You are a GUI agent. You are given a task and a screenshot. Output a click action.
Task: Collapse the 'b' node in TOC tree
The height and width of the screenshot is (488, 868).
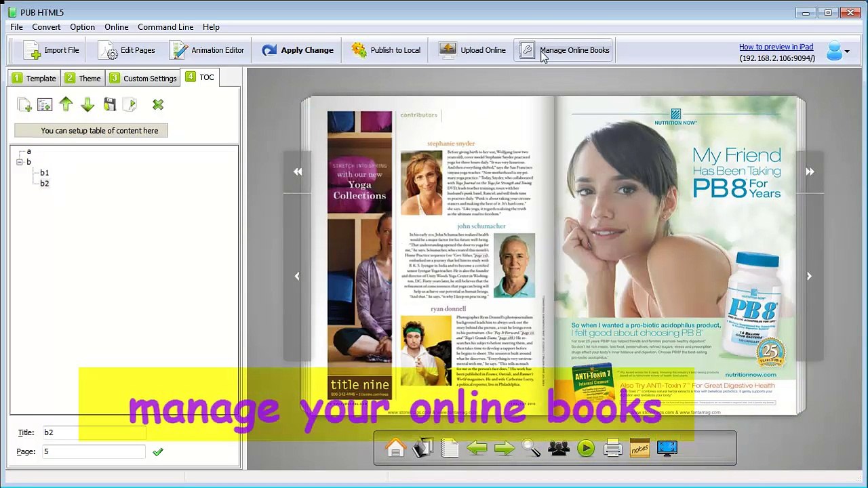pyautogui.click(x=19, y=162)
